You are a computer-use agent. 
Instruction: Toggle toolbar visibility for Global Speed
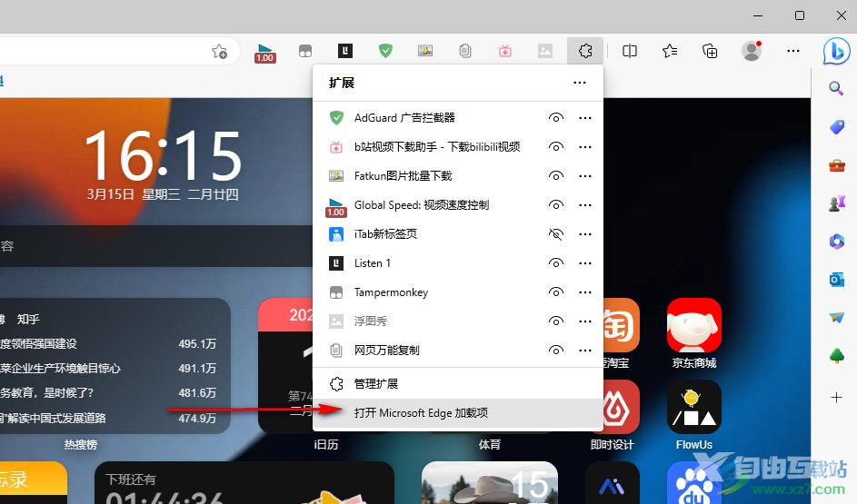556,204
